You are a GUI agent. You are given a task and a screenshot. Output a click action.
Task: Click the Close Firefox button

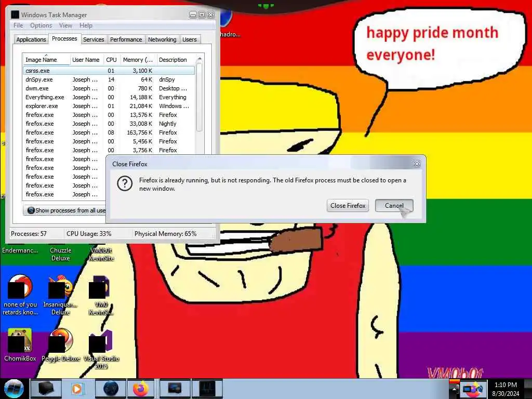(348, 206)
